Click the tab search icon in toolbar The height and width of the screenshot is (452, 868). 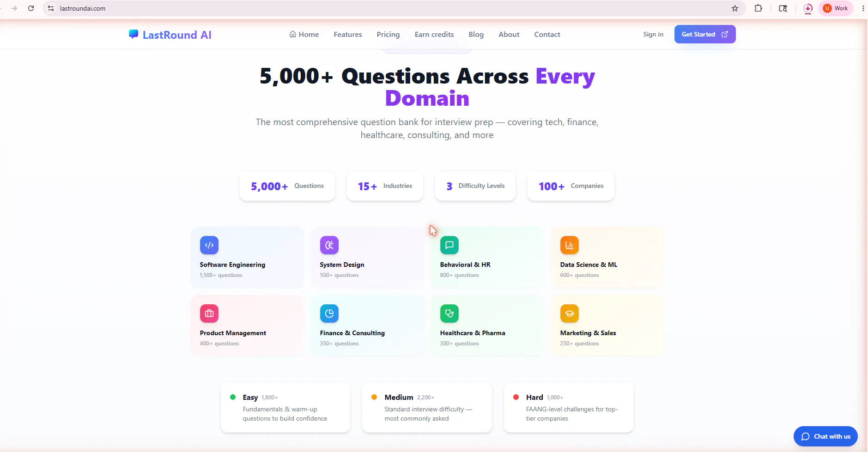point(783,8)
